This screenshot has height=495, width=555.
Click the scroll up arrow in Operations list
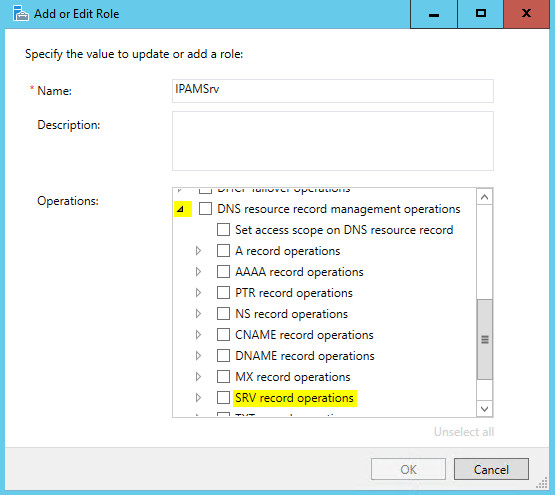(x=485, y=197)
